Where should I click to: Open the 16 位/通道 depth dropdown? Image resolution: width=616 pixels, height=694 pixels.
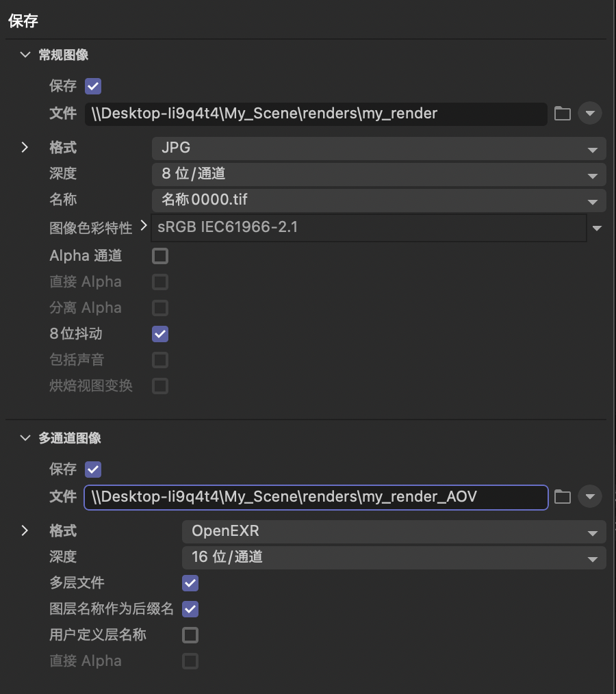coord(394,558)
